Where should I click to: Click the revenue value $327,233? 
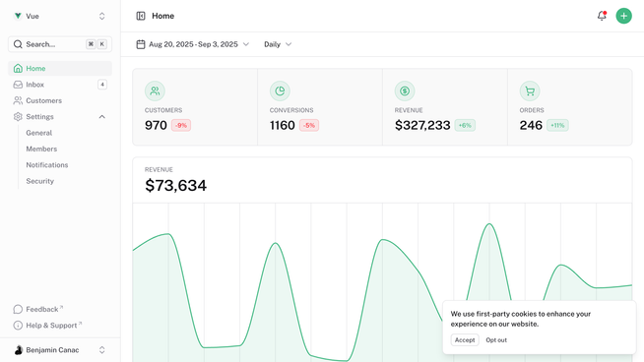point(422,125)
